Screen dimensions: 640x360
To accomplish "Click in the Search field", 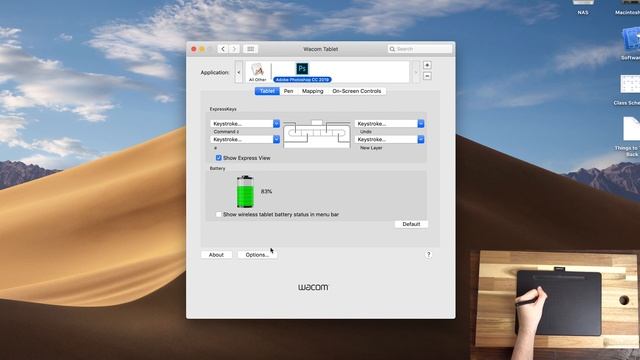I will click(420, 49).
